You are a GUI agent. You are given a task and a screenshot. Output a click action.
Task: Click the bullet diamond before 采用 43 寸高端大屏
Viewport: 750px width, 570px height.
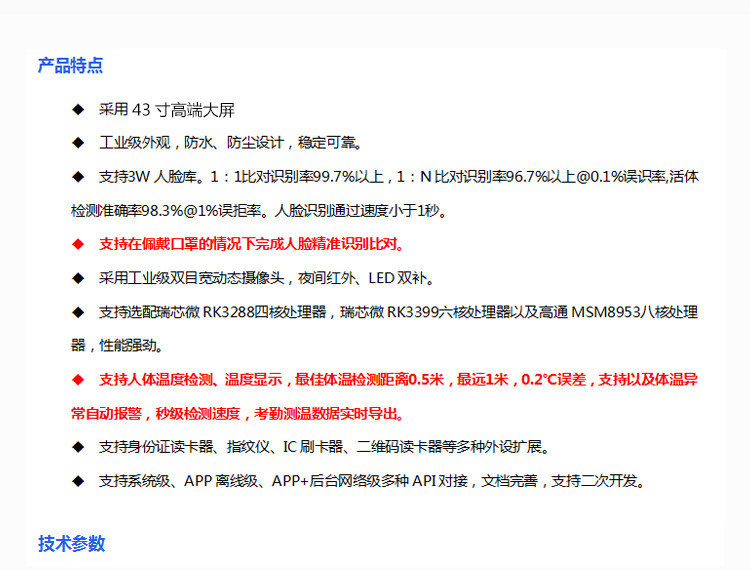pos(78,110)
